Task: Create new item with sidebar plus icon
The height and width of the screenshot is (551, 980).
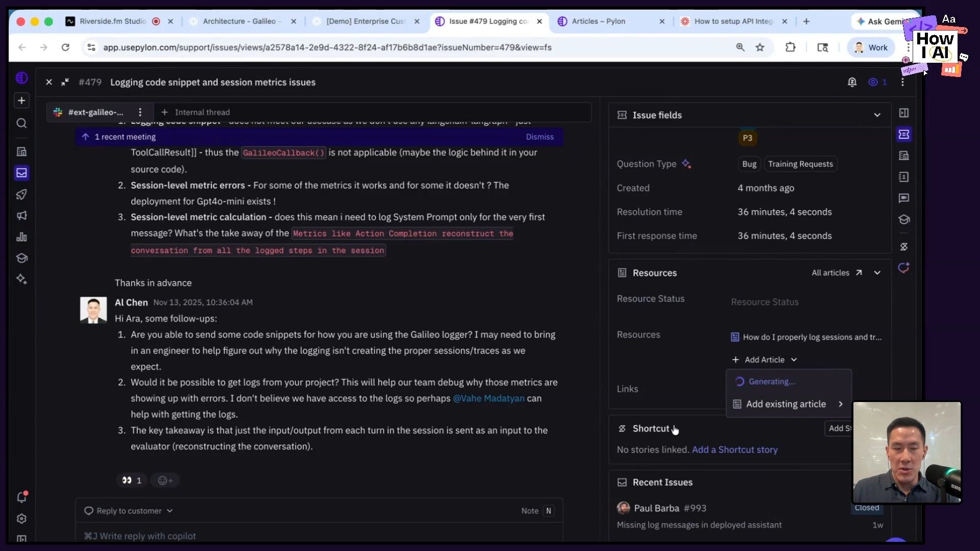Action: tap(21, 101)
